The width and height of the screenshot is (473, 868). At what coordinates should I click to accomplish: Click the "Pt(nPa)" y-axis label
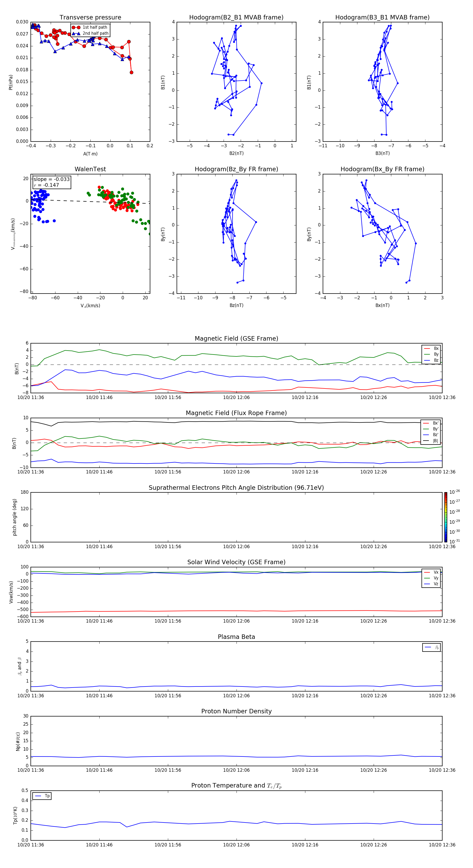pyautogui.click(x=11, y=82)
